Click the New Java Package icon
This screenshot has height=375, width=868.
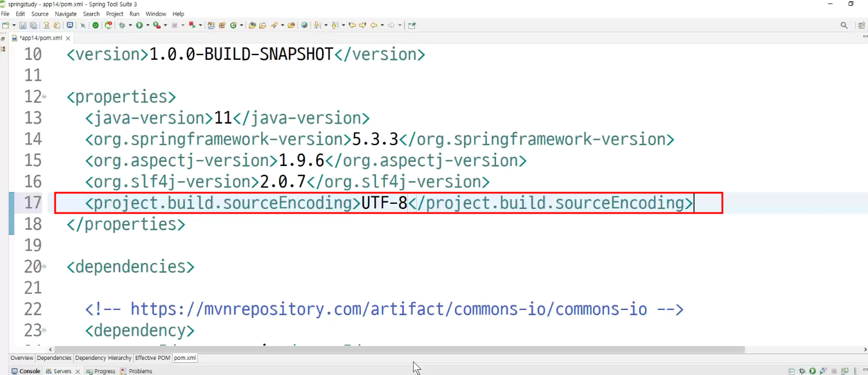click(222, 26)
